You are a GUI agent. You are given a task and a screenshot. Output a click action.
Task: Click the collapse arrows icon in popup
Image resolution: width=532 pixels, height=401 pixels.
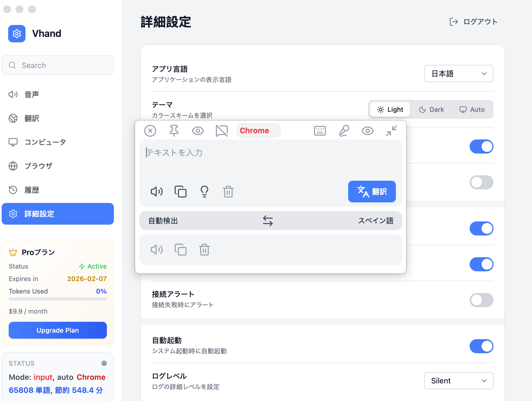point(391,131)
